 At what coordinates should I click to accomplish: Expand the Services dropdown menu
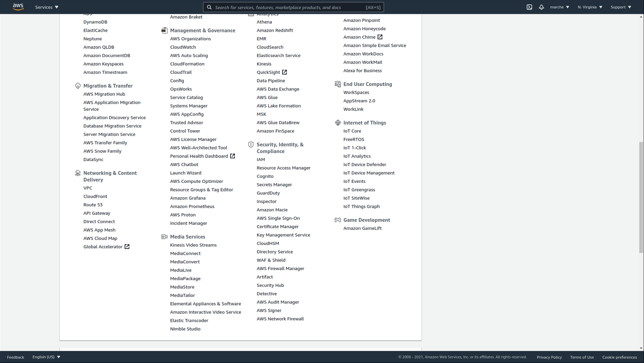point(47,7)
